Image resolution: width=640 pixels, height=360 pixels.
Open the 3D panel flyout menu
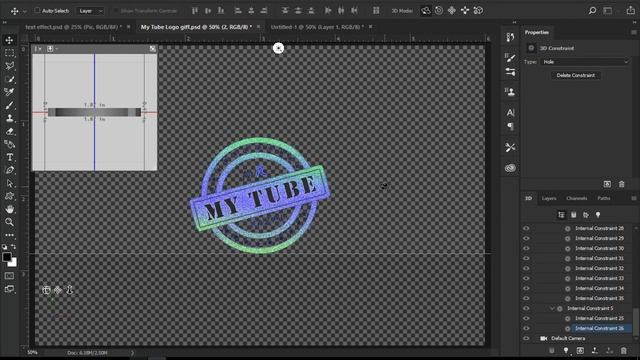click(x=633, y=198)
